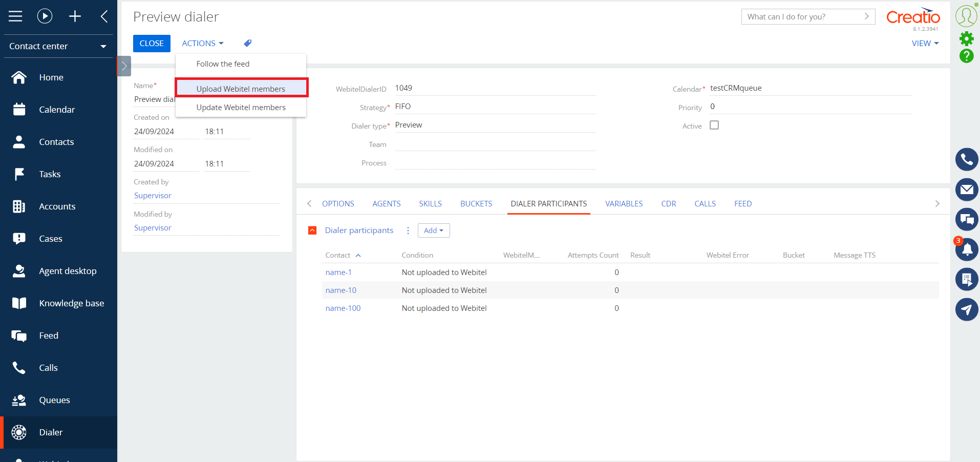Click the Team input field
Image resolution: width=980 pixels, height=462 pixels.
coord(496,144)
